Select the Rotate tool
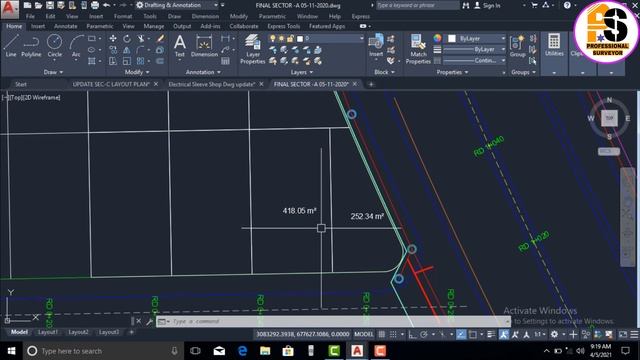This screenshot has height=360, width=640. coord(127,38)
